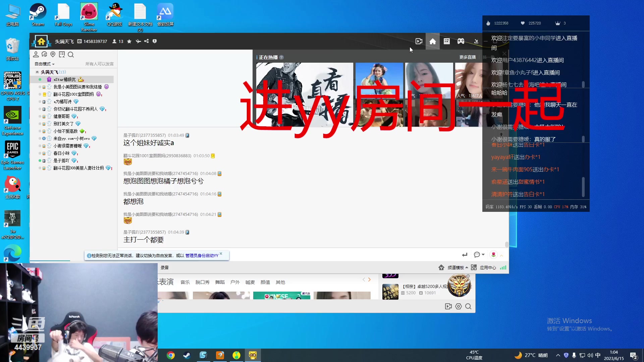The image size is (644, 362).
Task: Select the 脱口秀 category tab
Action: click(203, 282)
